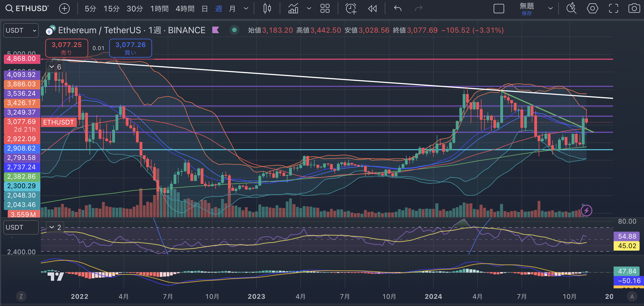Click the lightning bolt event marker
Screen dimensions: 644x306
[x=587, y=211]
